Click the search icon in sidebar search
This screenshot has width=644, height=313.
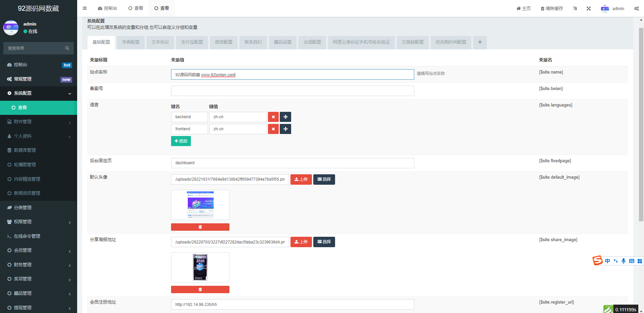pos(67,48)
